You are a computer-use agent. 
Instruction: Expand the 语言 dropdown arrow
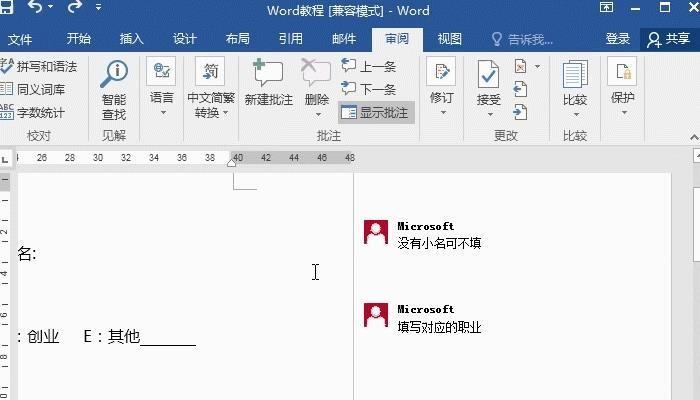(x=163, y=112)
